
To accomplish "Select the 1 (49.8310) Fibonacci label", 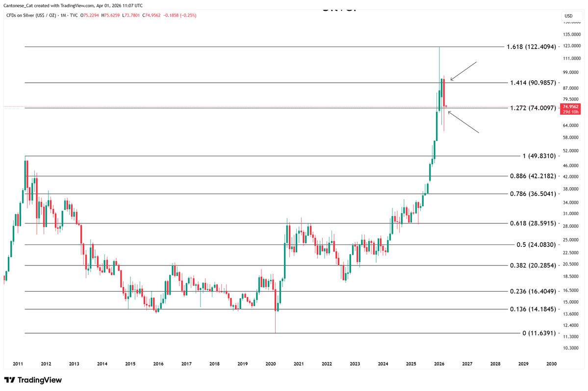I will [539, 156].
